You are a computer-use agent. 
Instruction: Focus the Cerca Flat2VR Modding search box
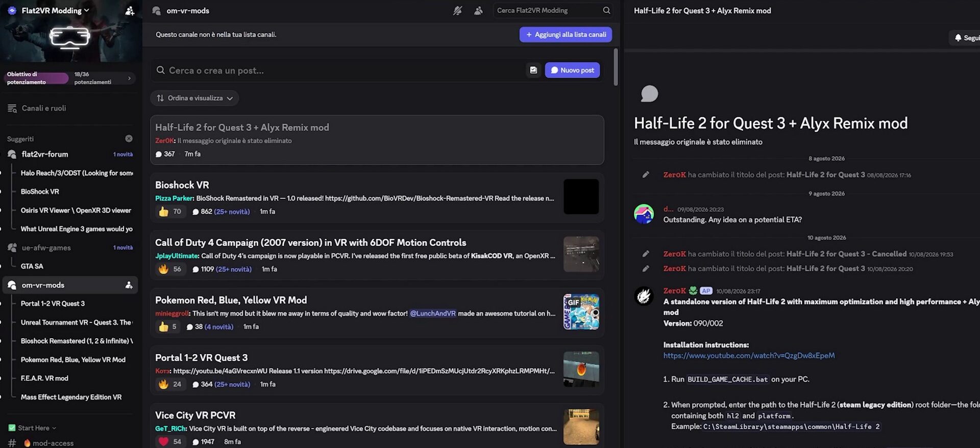553,10
